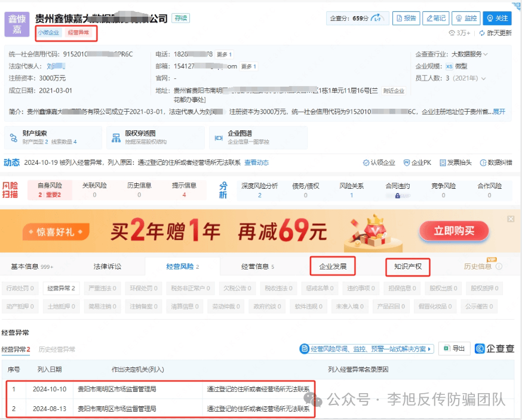
Task: Click the 经营异常 red tag under company name
Action: point(78,32)
